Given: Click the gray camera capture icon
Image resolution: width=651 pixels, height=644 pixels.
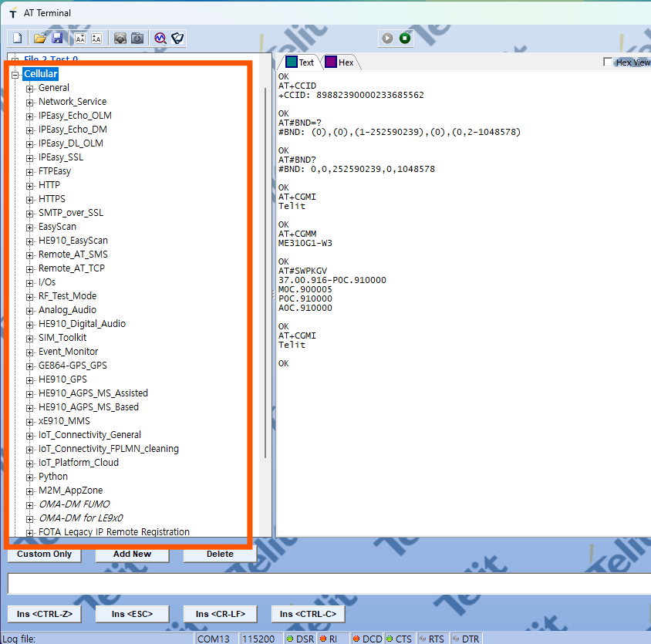Looking at the screenshot, I should click(120, 39).
